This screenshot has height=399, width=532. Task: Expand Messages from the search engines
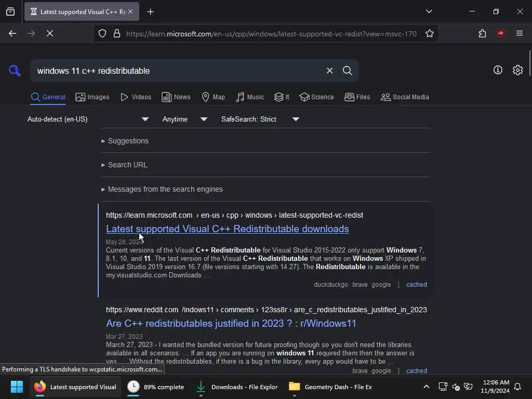coord(162,189)
